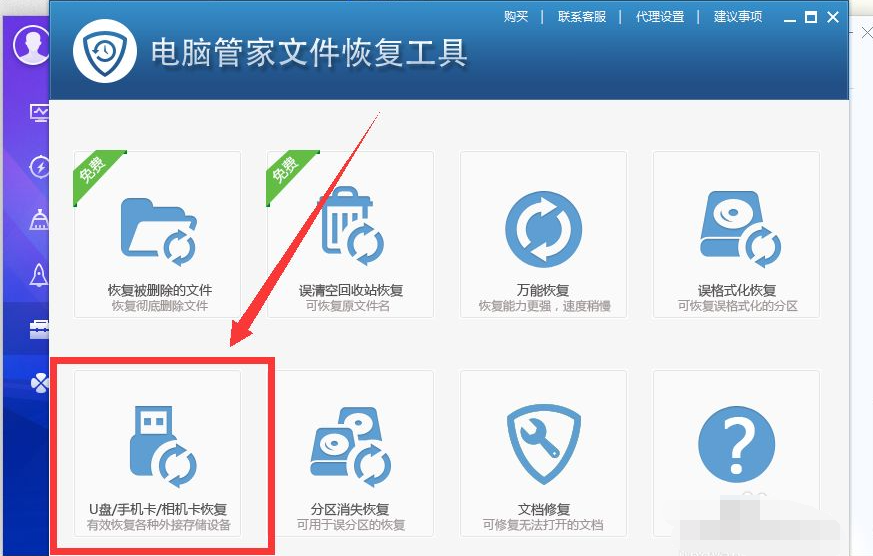Open the 建议事项 suggestions link

[x=738, y=17]
